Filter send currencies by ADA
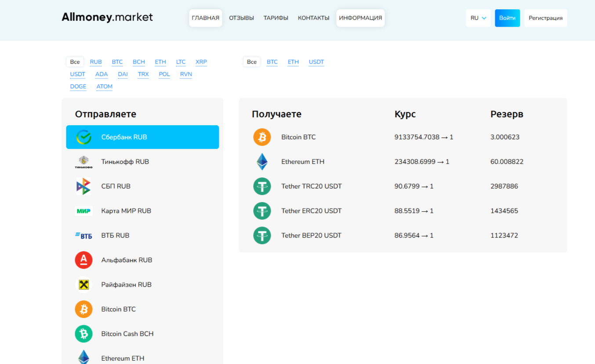The image size is (595, 364). [x=102, y=74]
